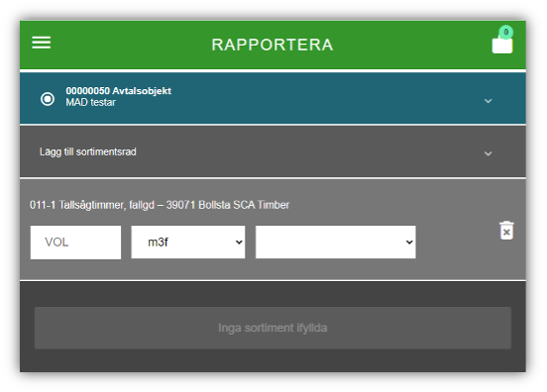The width and height of the screenshot is (547, 392).
Task: Click the RAPPORTERA header title
Action: pos(273,45)
